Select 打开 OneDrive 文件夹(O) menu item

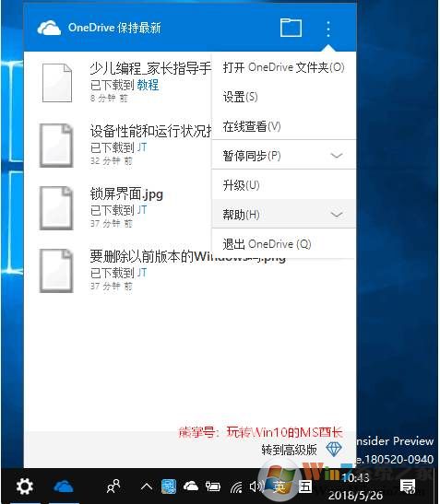coord(283,67)
